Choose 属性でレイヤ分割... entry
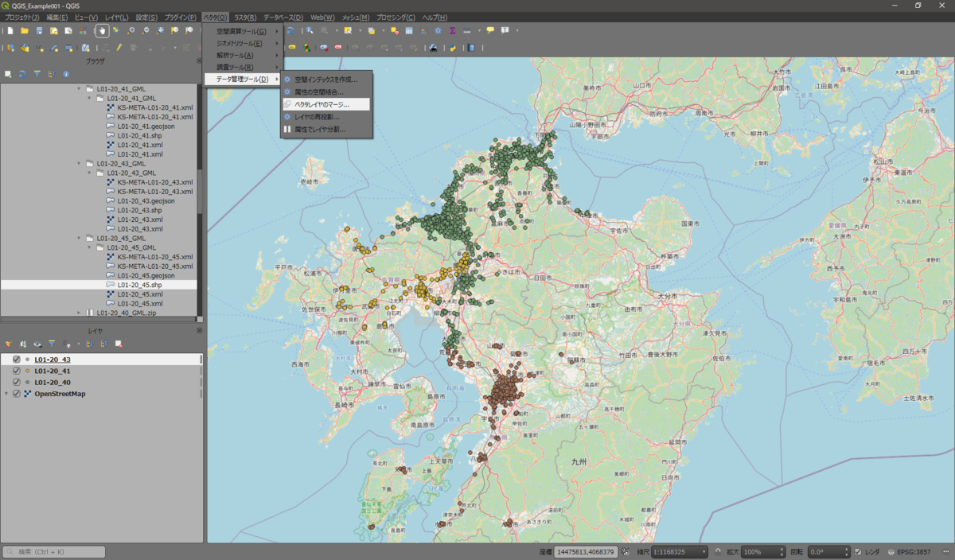This screenshot has height=560, width=955. pyautogui.click(x=326, y=129)
